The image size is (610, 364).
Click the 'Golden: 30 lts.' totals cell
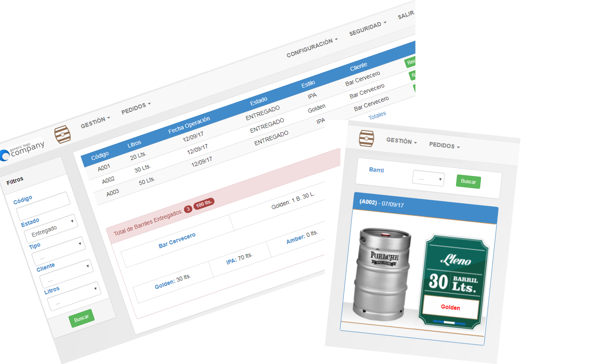click(173, 281)
